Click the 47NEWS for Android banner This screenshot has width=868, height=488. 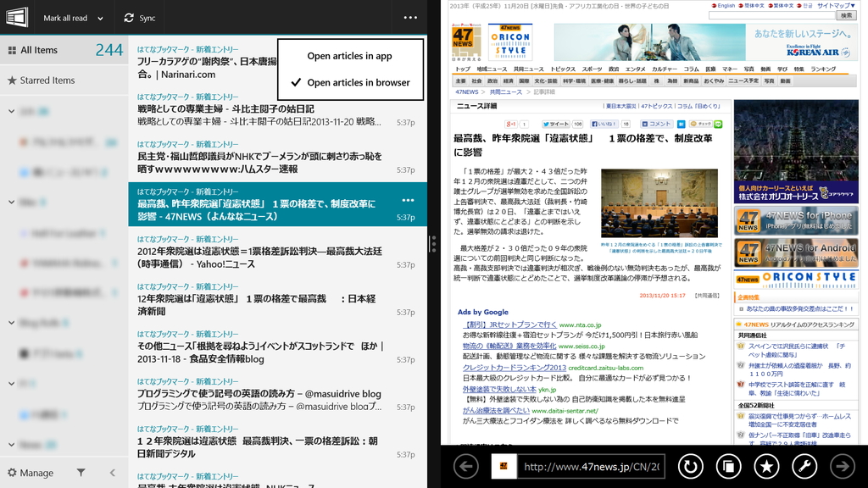[x=796, y=252]
